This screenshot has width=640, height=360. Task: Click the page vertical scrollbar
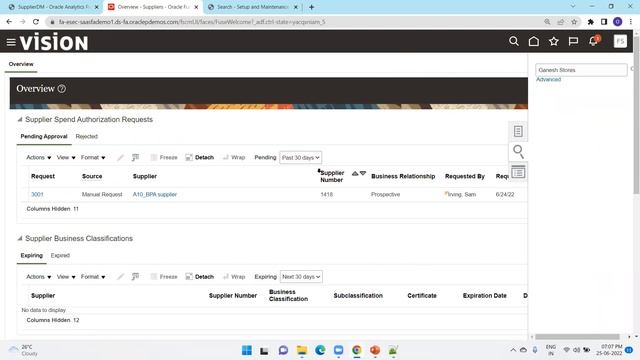tap(636, 114)
